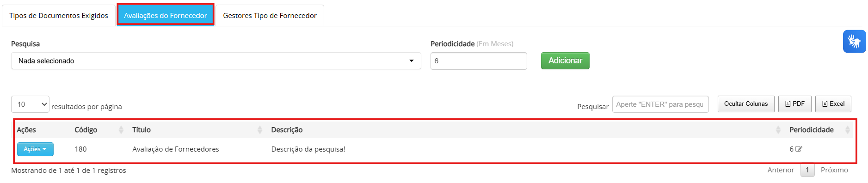The image size is (868, 183).
Task: Export table with the PDF button
Action: tap(794, 104)
